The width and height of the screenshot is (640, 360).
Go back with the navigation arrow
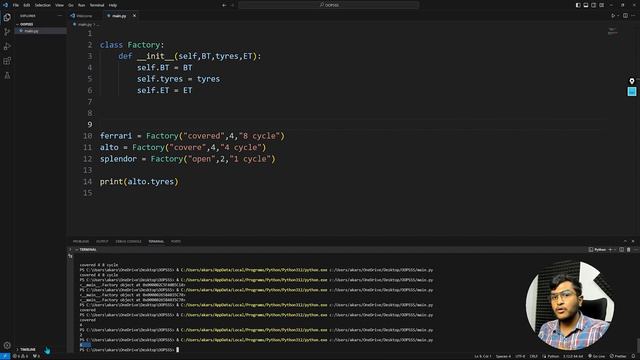pos(224,5)
